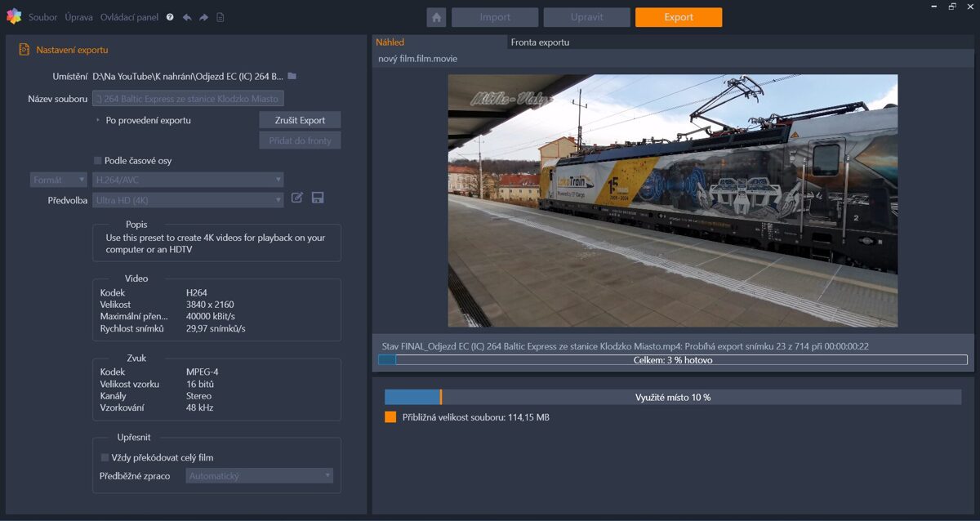The image size is (980, 521).
Task: Click the undo arrow icon
Action: coord(187,17)
